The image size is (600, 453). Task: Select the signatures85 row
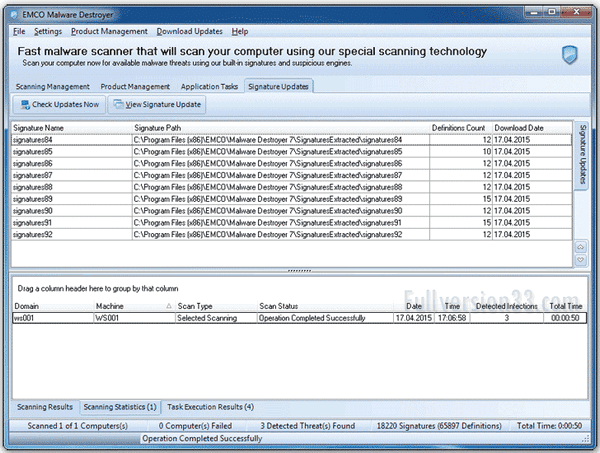[x=292, y=152]
